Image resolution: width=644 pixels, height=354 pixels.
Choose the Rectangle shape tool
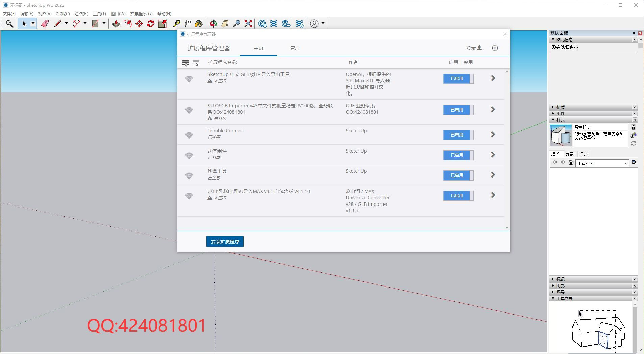[x=95, y=24]
